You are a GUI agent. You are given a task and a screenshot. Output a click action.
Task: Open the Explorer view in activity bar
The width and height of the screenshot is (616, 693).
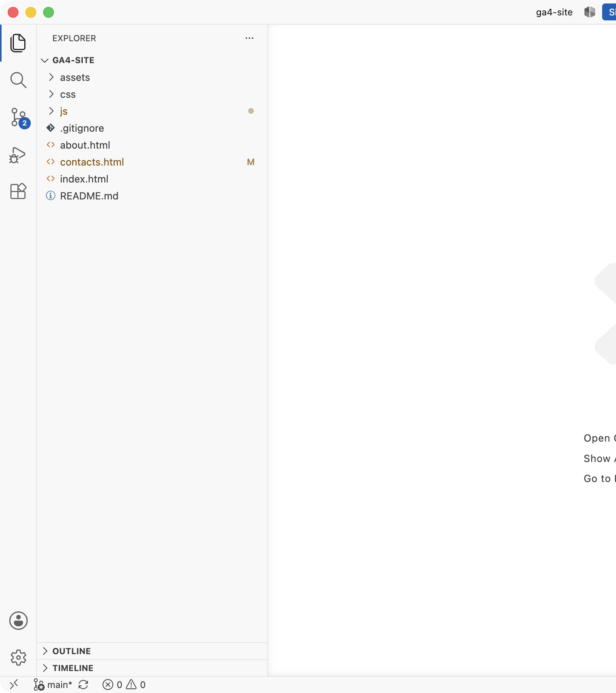pyautogui.click(x=18, y=43)
